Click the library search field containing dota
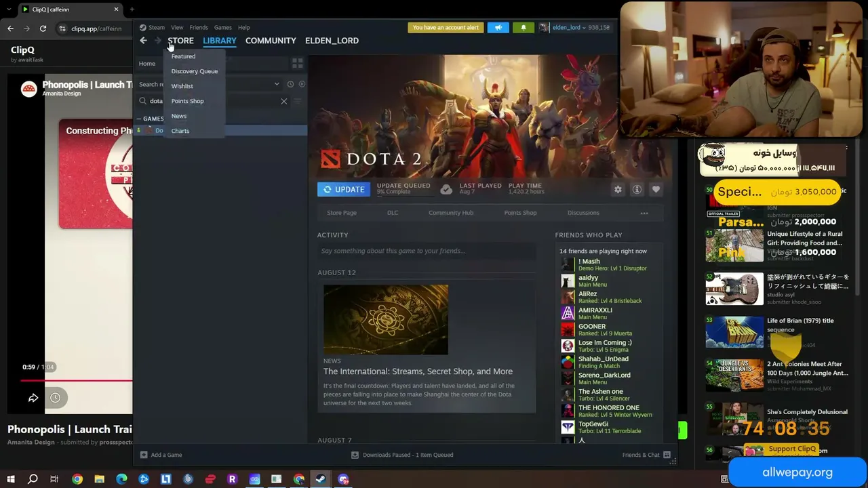Viewport: 868px width, 488px height. [x=213, y=101]
